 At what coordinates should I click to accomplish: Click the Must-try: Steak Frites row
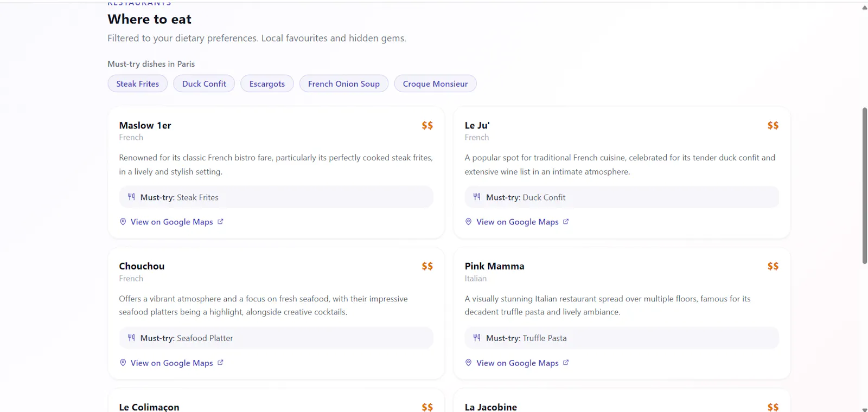coord(276,197)
